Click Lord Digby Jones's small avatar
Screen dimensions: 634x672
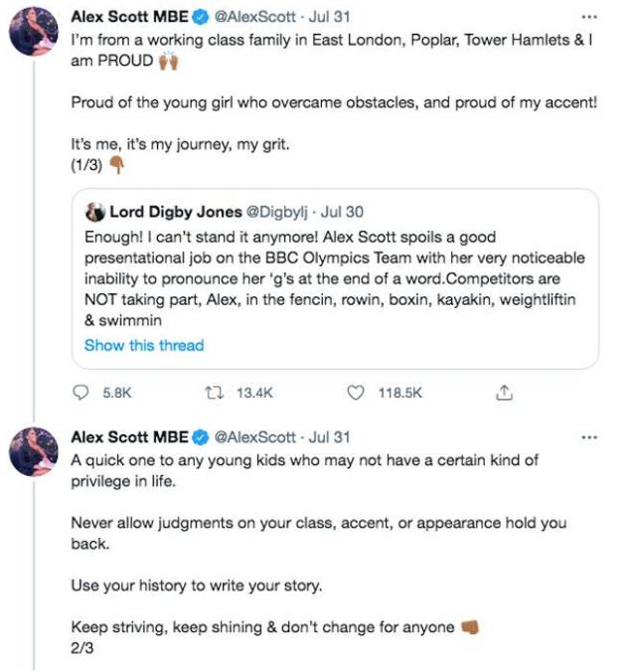94,212
